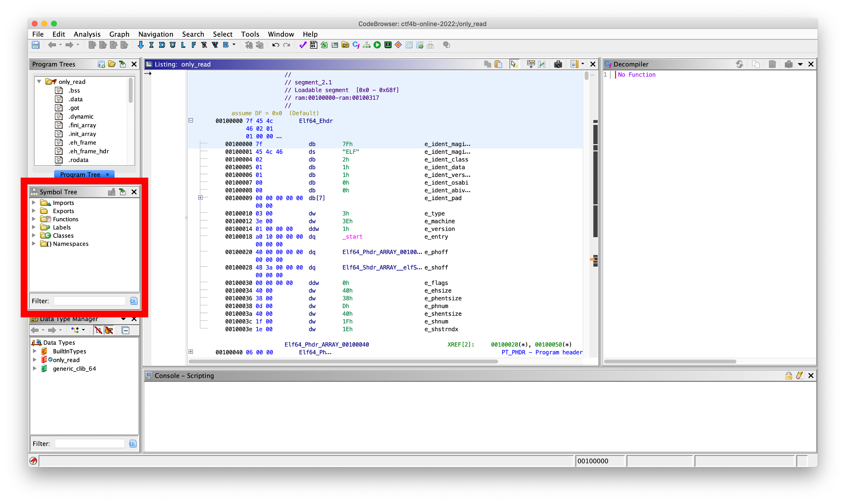Click the Listing horizontal scrollbar
The image size is (845, 504).
point(343,361)
